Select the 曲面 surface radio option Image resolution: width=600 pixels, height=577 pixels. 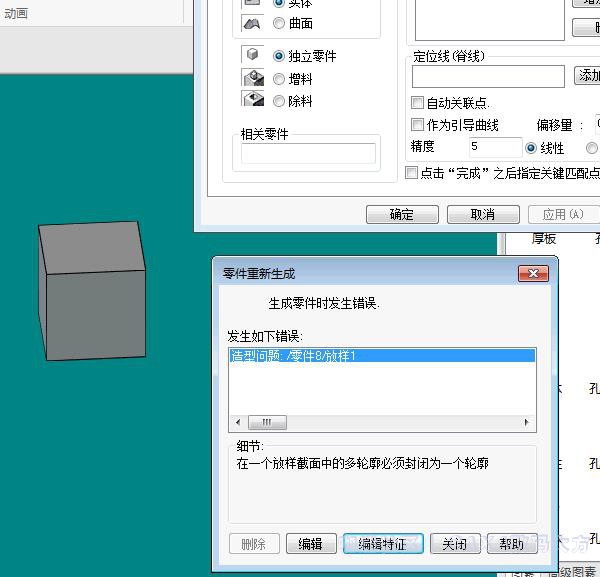click(x=279, y=23)
